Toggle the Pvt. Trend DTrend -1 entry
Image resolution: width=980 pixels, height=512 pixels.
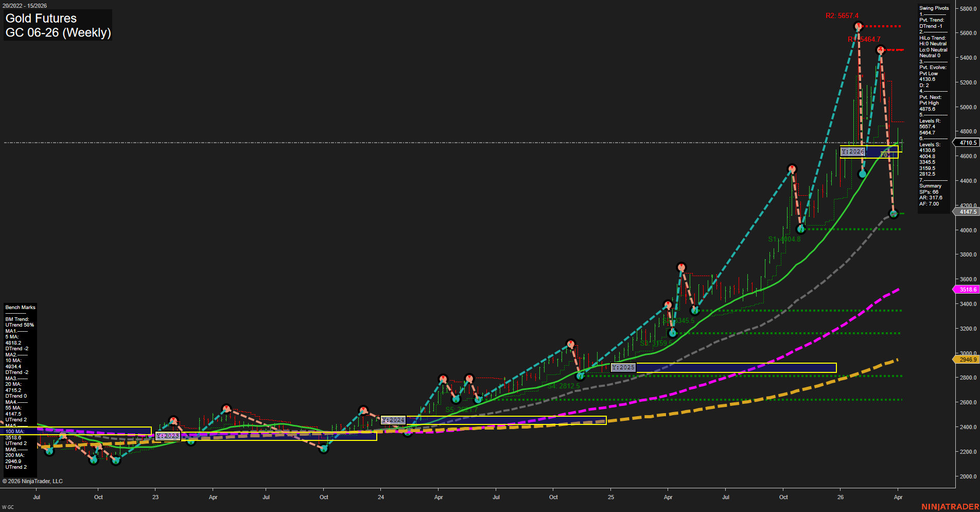click(x=930, y=23)
